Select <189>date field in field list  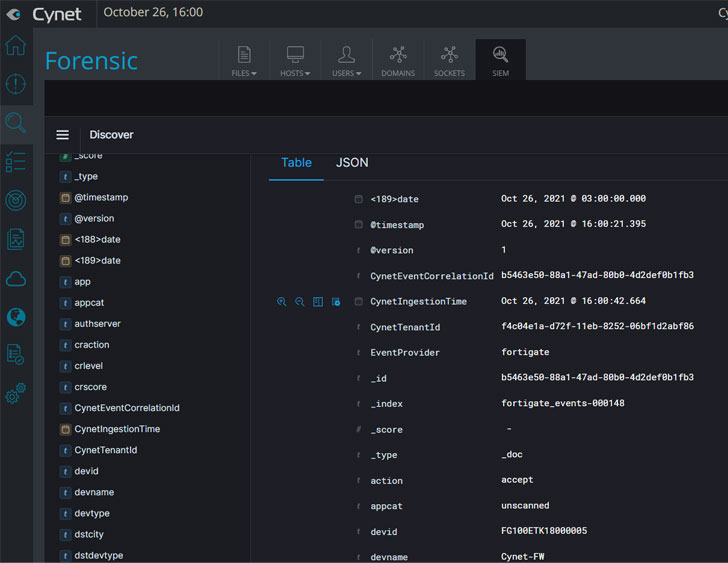pyautogui.click(x=97, y=261)
